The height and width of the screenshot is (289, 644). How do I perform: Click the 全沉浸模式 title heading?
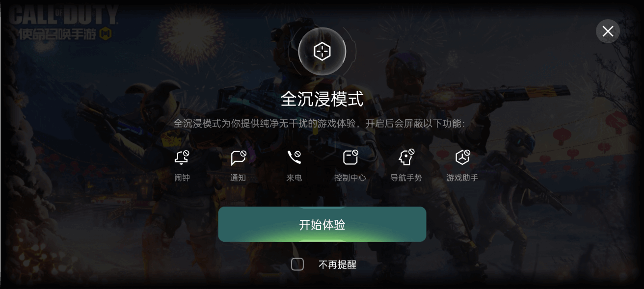(322, 99)
